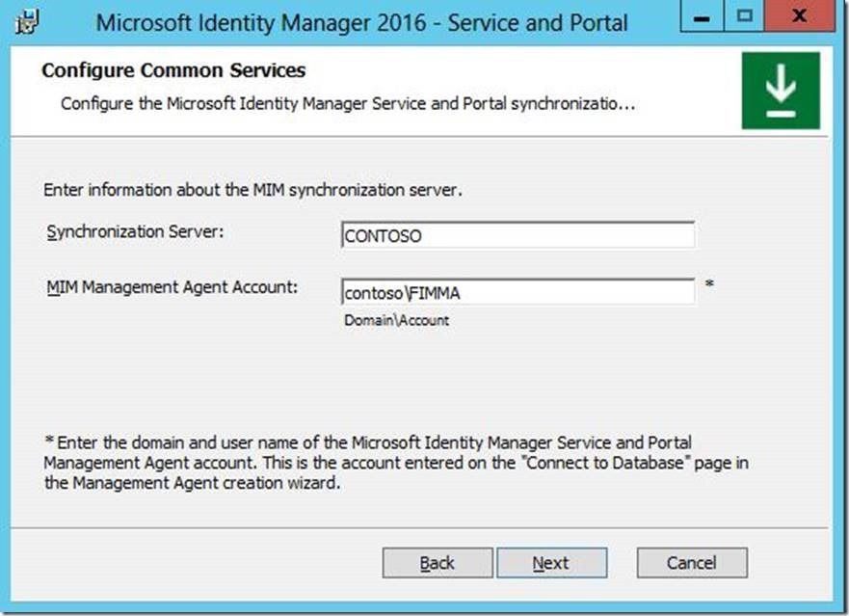Click the Domain\Account hint text
This screenshot has width=849, height=616.
tap(396, 320)
